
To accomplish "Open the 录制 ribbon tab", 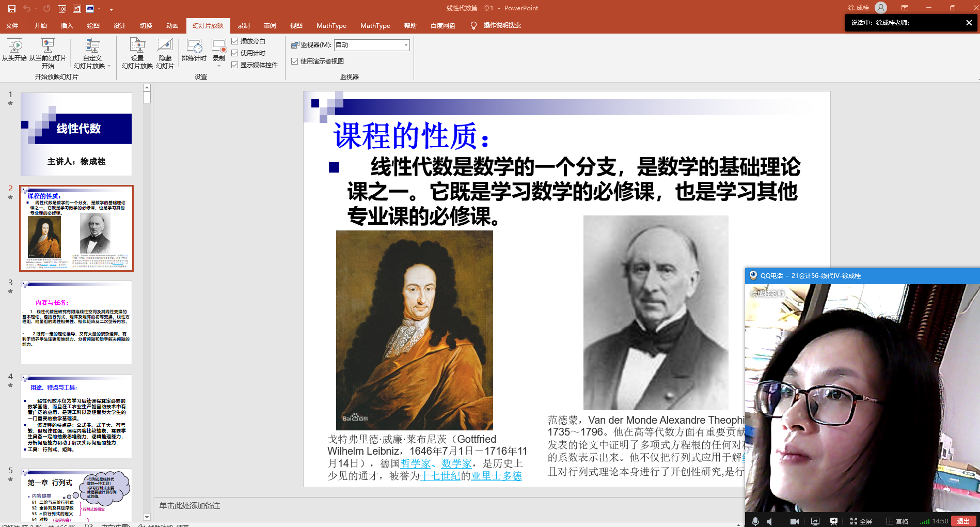I will click(244, 25).
